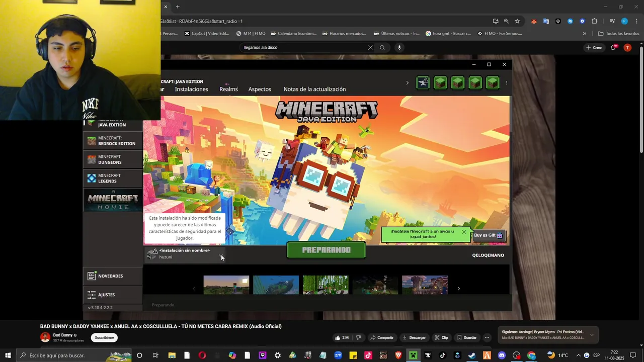This screenshot has height=362, width=644.
Task: Select Minecraft Dungeons in sidebar
Action: [x=113, y=159]
